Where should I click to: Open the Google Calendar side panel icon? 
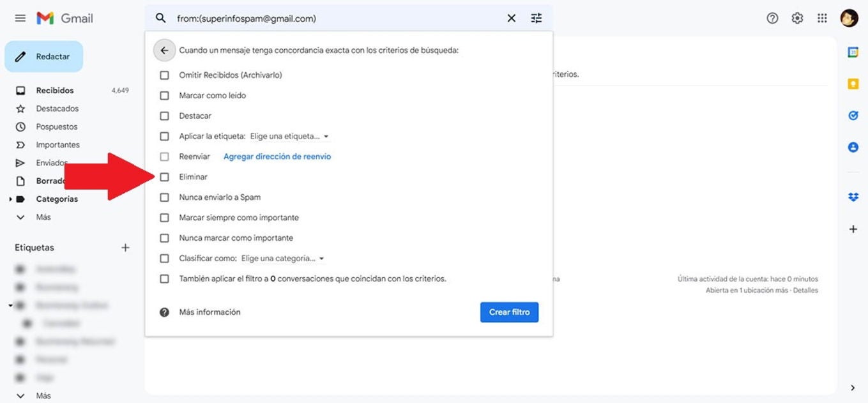[853, 52]
